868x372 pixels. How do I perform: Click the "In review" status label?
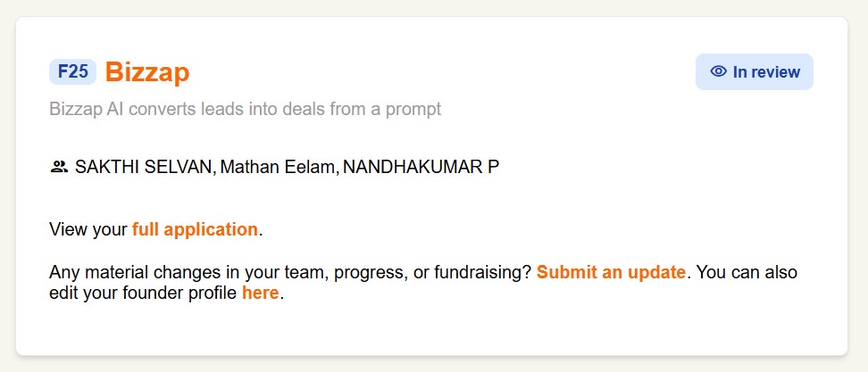click(x=766, y=72)
